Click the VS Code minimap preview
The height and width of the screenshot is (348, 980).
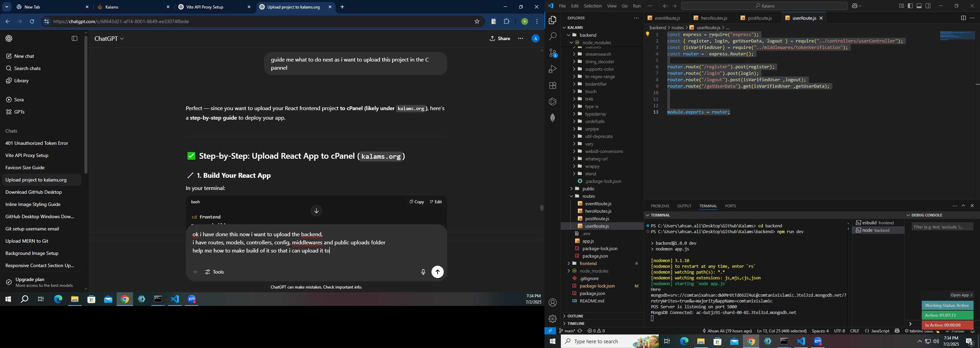click(x=957, y=36)
